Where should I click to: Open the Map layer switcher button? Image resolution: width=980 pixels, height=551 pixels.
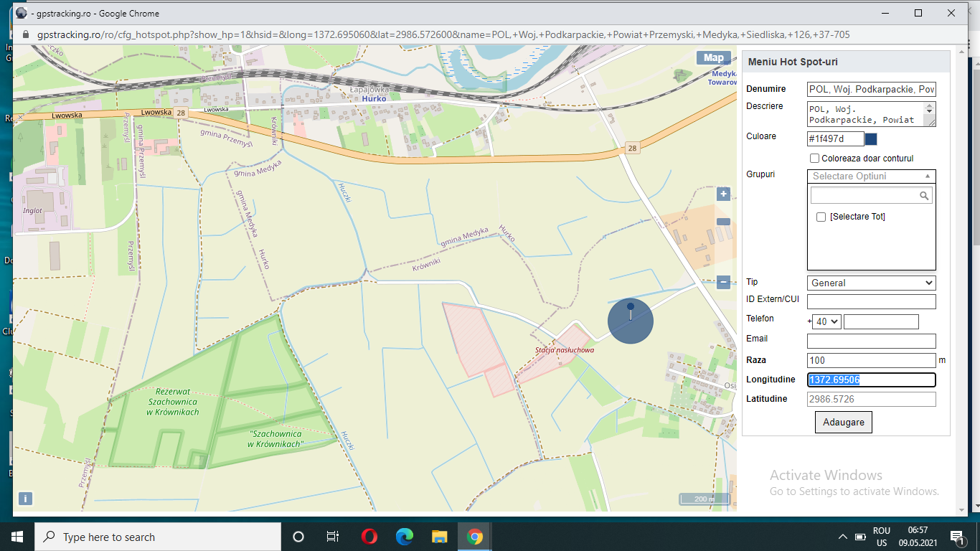(713, 58)
